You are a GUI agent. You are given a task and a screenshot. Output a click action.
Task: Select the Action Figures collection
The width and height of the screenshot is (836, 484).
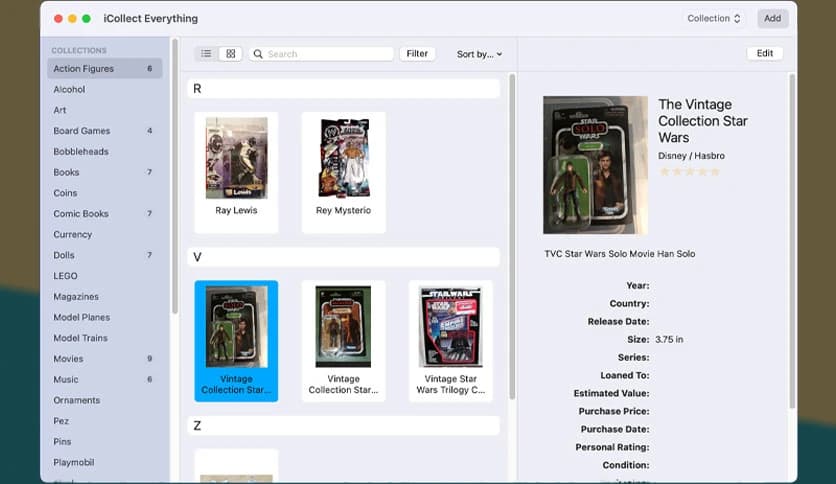click(104, 68)
